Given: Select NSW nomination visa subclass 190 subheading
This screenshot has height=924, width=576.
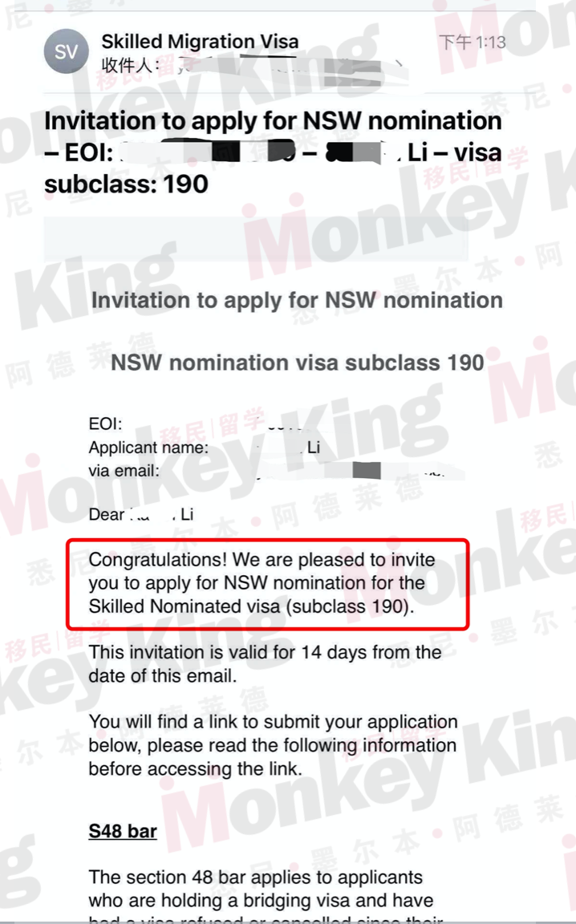Looking at the screenshot, I should (298, 363).
